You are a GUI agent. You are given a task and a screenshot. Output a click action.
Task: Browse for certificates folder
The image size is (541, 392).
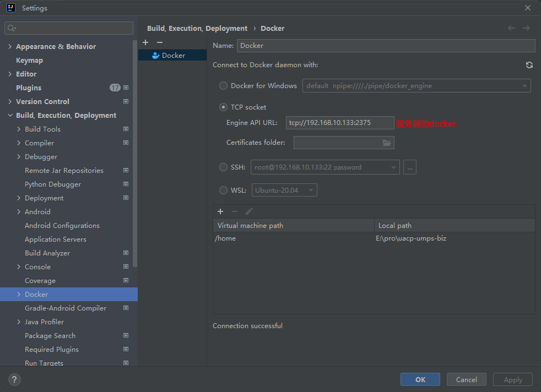coord(387,143)
